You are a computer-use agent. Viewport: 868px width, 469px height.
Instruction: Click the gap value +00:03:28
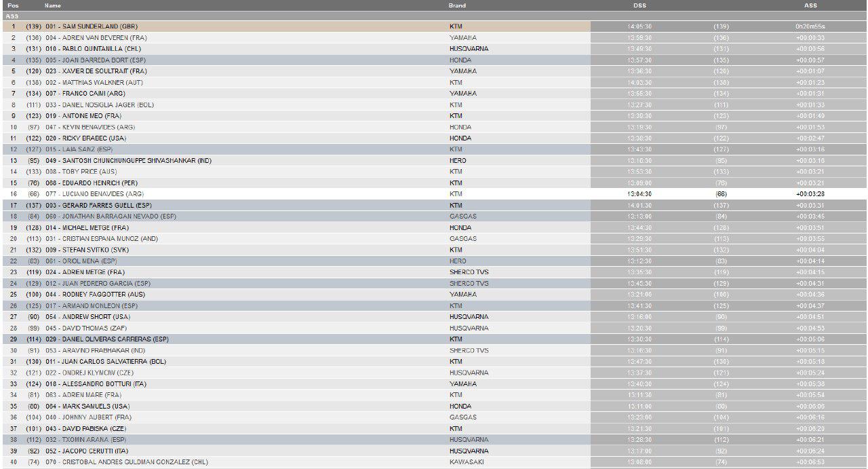coord(810,194)
